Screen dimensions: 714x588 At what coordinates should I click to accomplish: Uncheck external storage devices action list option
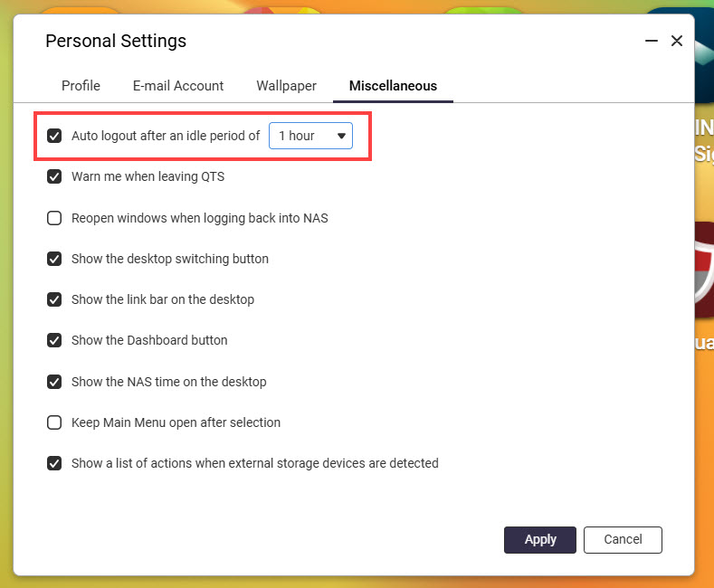54,463
